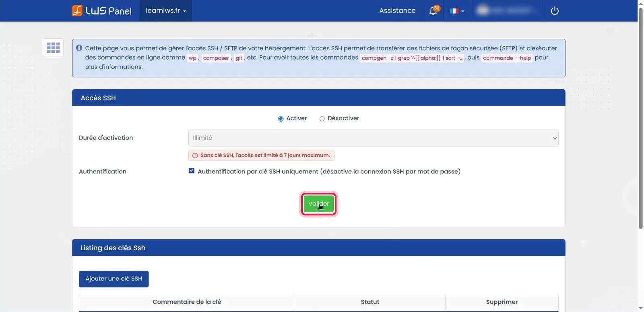
Task: Click the 7 jours maximum warning text
Action: tap(265, 156)
